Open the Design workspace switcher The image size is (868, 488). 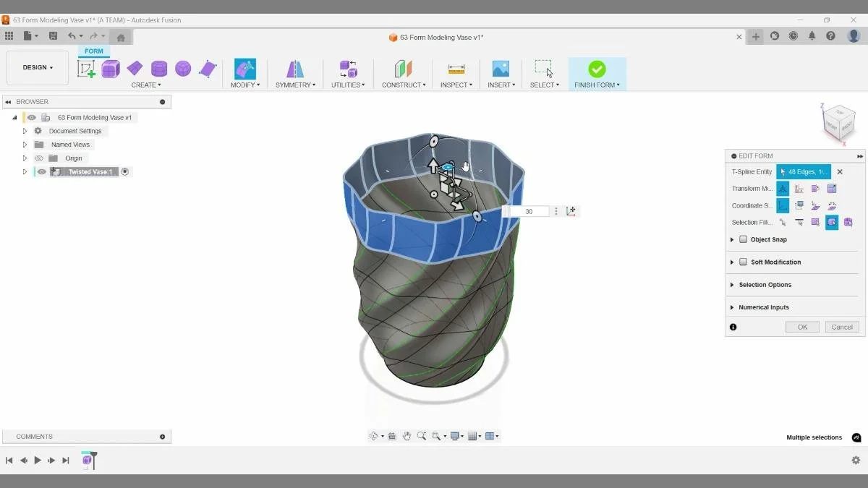(x=37, y=67)
